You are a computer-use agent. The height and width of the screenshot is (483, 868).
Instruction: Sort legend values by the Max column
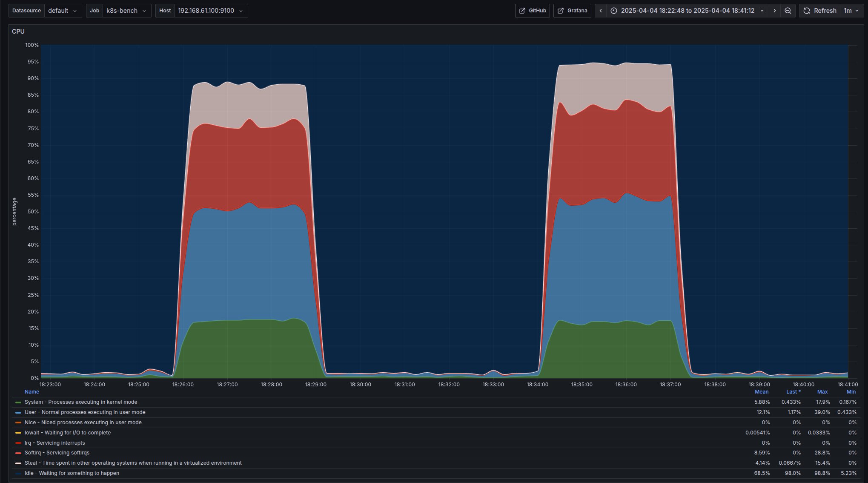(x=822, y=391)
